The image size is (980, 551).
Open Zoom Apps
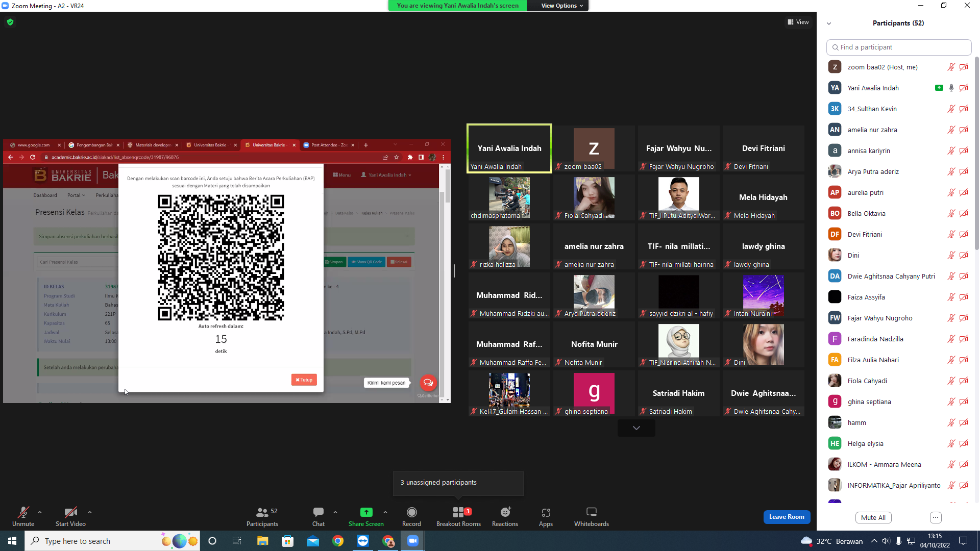(546, 516)
